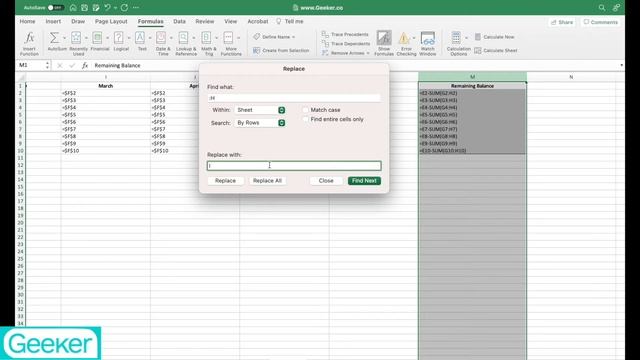Click the AutoSum sigma icon
This screenshot has width=640, height=360.
click(54, 38)
